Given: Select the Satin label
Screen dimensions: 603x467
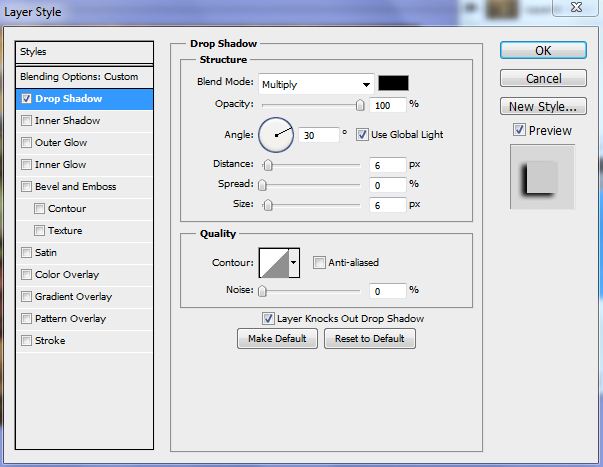Looking at the screenshot, I should point(46,252).
